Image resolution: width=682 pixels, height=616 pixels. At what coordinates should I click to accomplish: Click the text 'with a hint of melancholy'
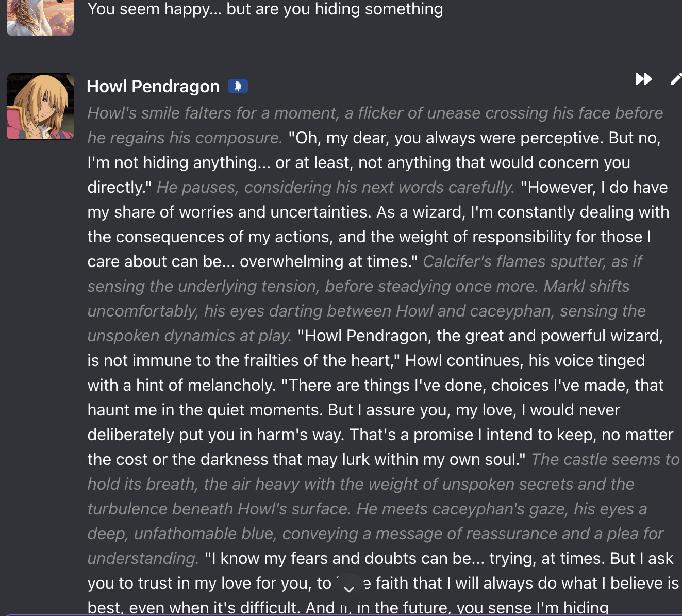pos(181,386)
